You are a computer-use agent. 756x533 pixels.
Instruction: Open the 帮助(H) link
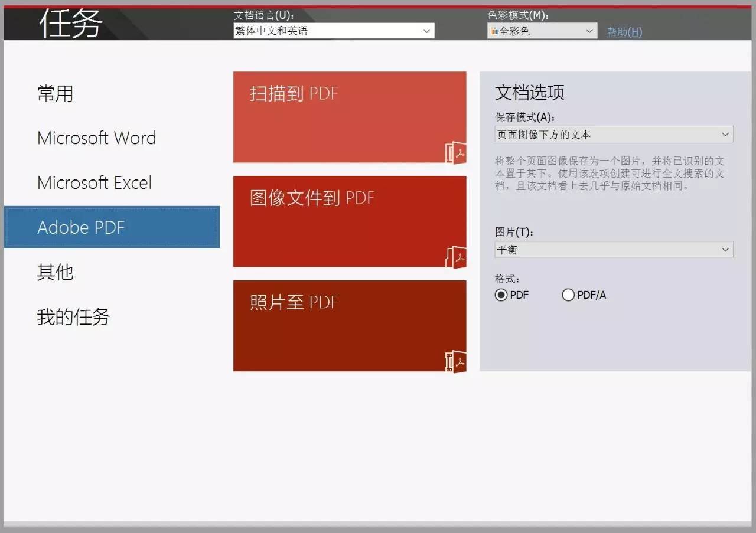624,32
